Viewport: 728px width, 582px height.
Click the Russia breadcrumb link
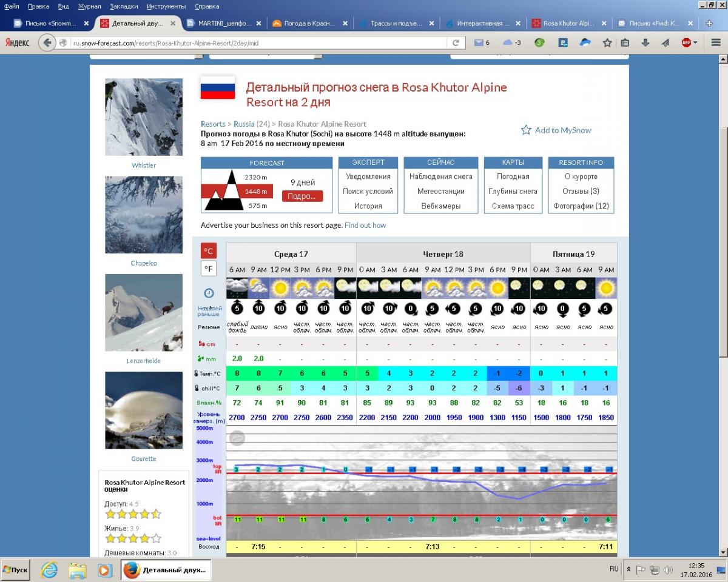coord(244,124)
